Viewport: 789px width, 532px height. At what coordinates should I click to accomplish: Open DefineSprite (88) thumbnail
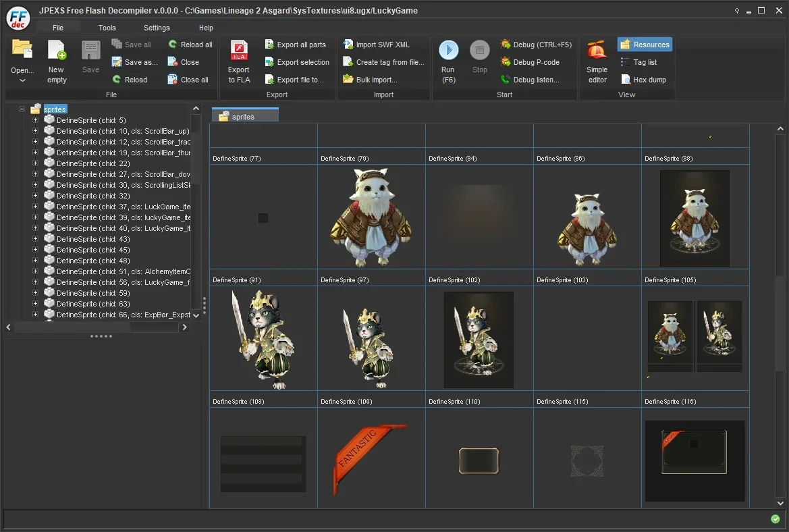click(695, 217)
